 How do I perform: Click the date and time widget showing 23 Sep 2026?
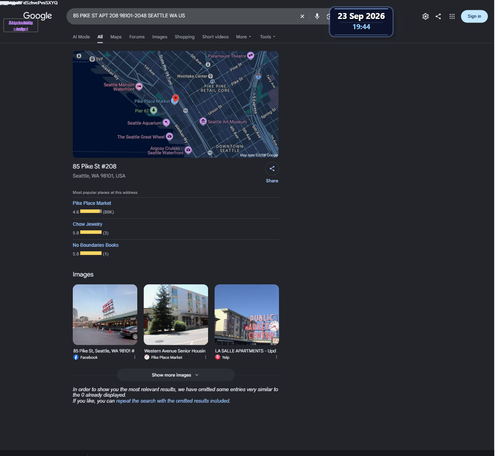tap(361, 21)
